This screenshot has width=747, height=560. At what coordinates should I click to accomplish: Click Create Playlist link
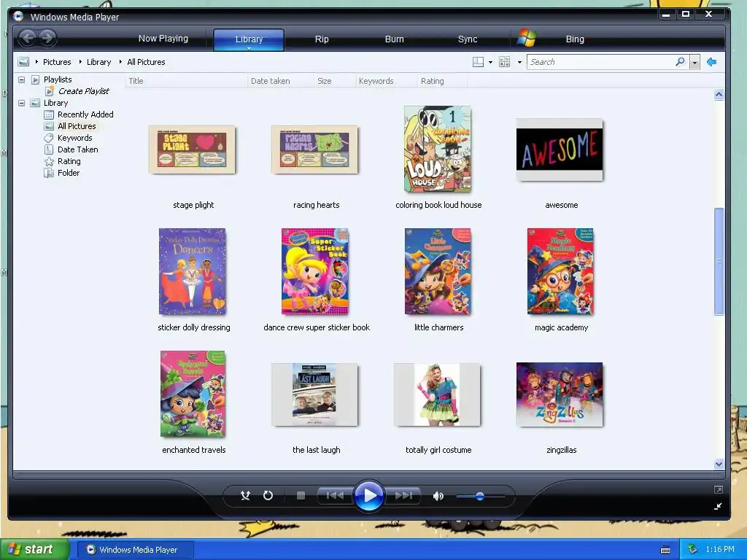click(x=83, y=91)
